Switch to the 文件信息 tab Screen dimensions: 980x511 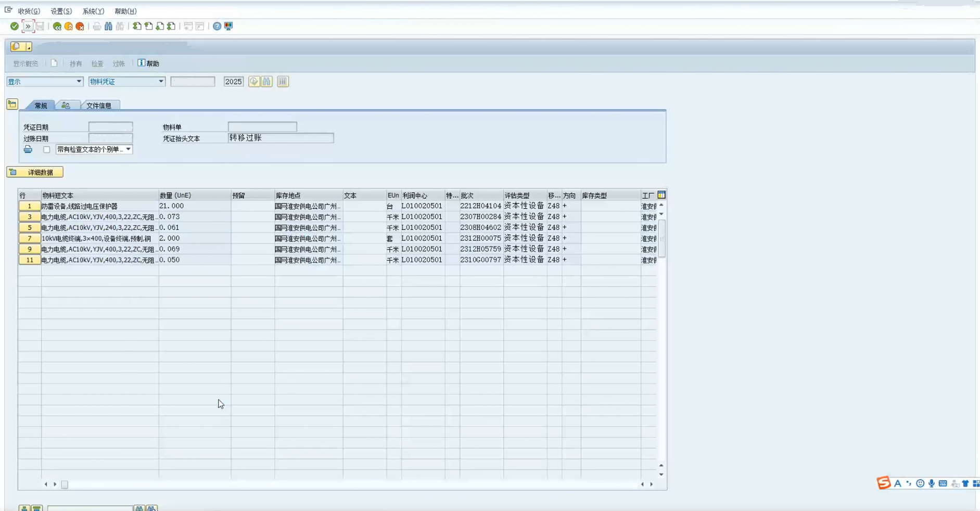click(99, 106)
